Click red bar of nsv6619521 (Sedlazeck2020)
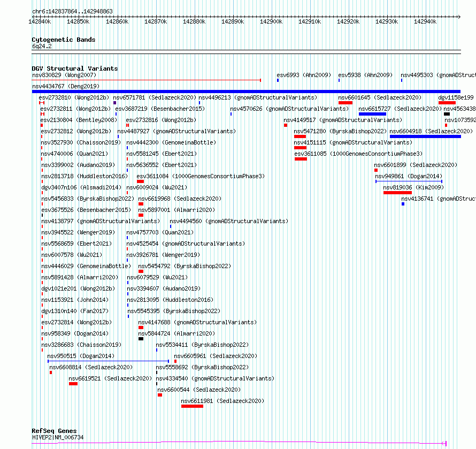 point(73,384)
